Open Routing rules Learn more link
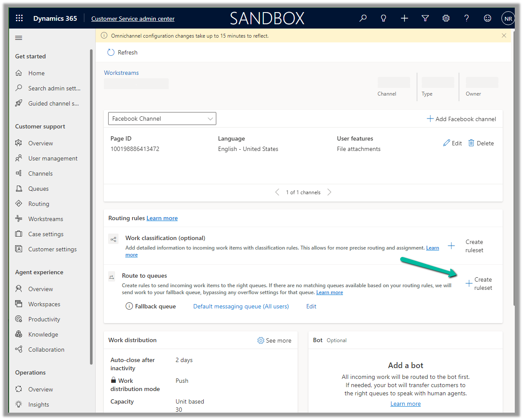The width and height of the screenshot is (523, 420). pos(162,218)
